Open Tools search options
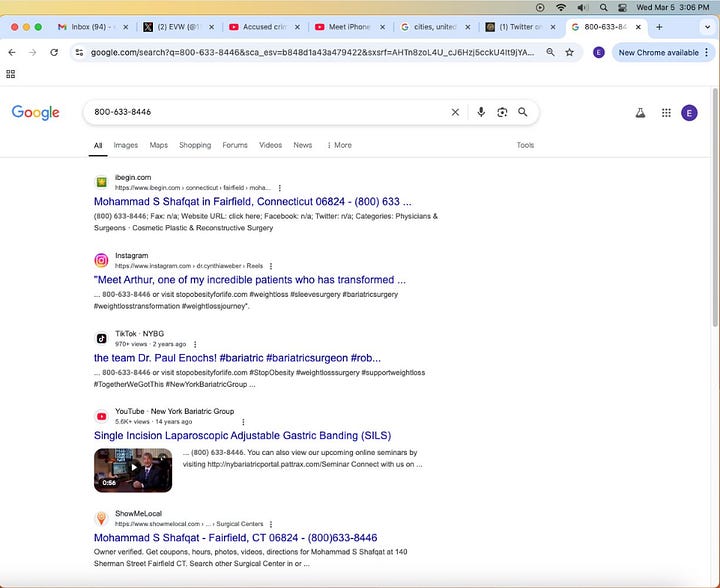Image resolution: width=720 pixels, height=588 pixels. click(525, 145)
